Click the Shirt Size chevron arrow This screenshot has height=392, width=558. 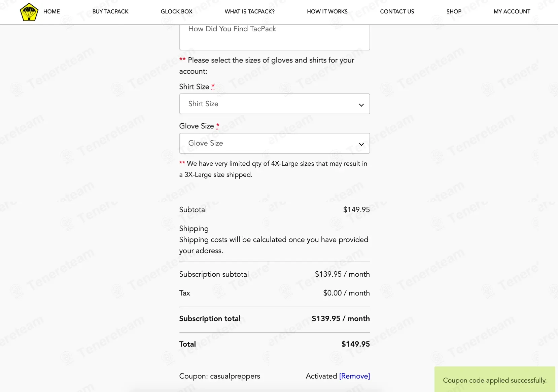[361, 105]
